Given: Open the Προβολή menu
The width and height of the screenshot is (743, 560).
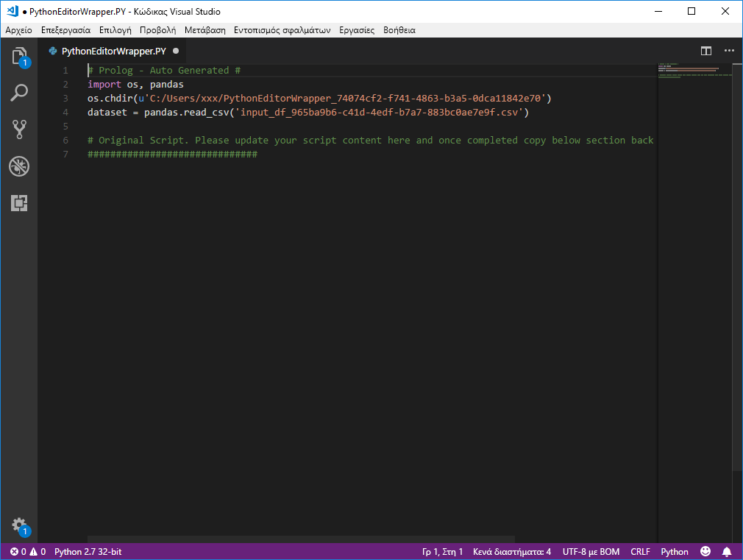Looking at the screenshot, I should click(157, 30).
